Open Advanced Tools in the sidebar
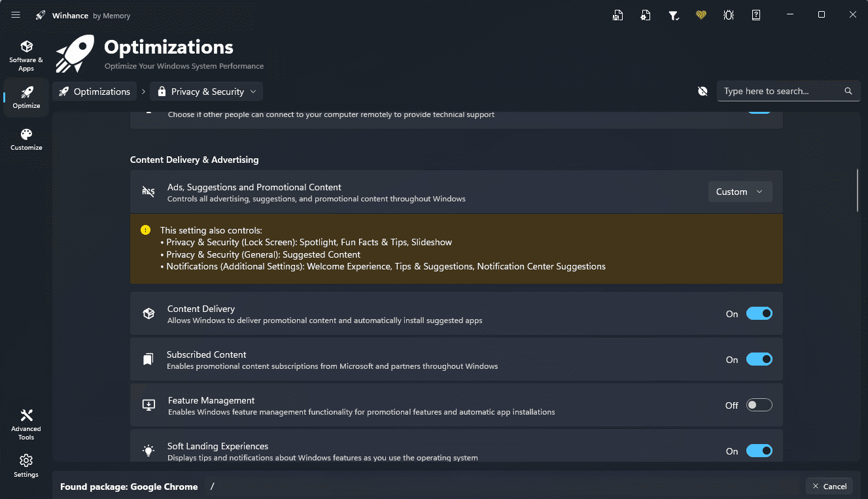This screenshot has height=499, width=868. 26,424
